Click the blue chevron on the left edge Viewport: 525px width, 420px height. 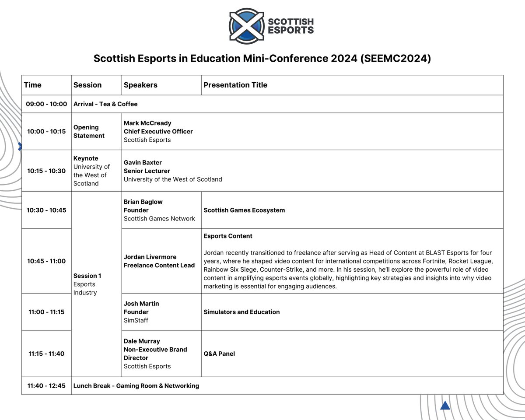(20, 147)
